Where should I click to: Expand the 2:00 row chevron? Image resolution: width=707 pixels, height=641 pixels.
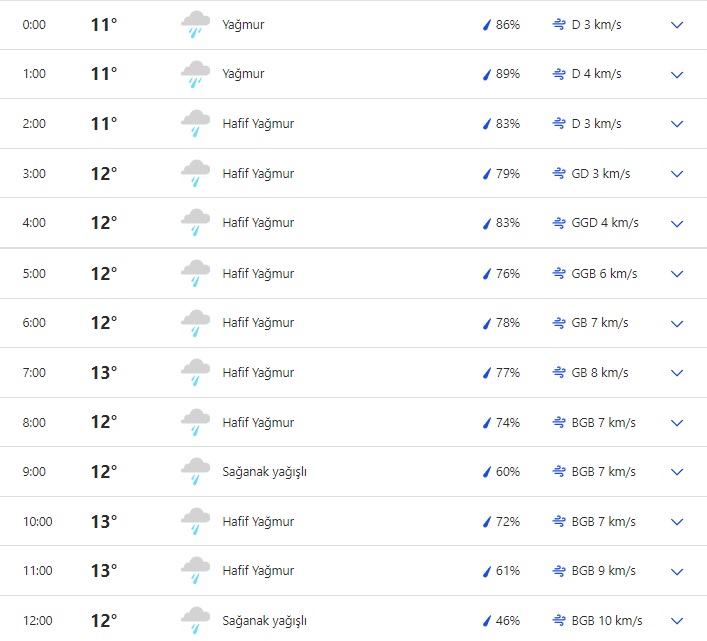(677, 124)
